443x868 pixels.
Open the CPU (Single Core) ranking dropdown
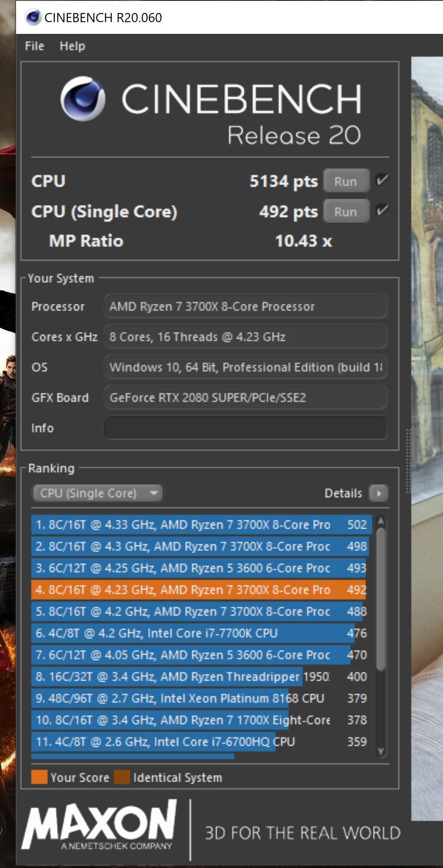[98, 493]
